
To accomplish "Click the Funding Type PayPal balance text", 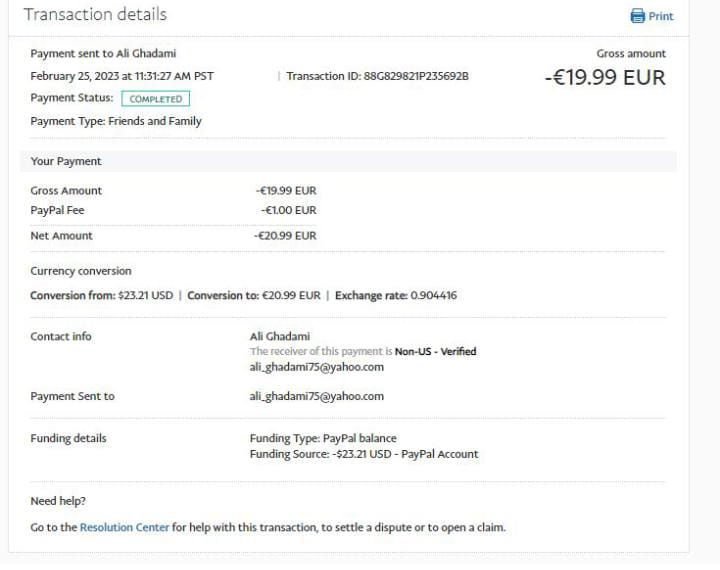I will point(323,438).
